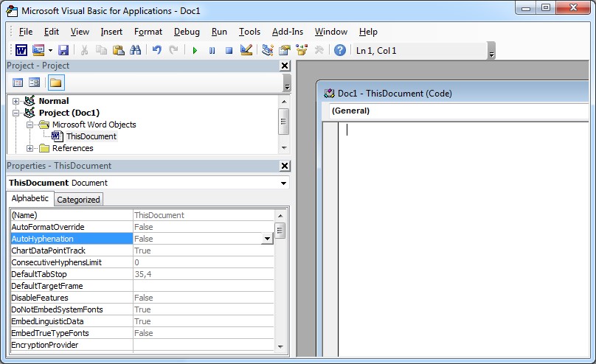The width and height of the screenshot is (596, 364).
Task: Select Microsoft Word Objects folder label
Action: tap(94, 125)
